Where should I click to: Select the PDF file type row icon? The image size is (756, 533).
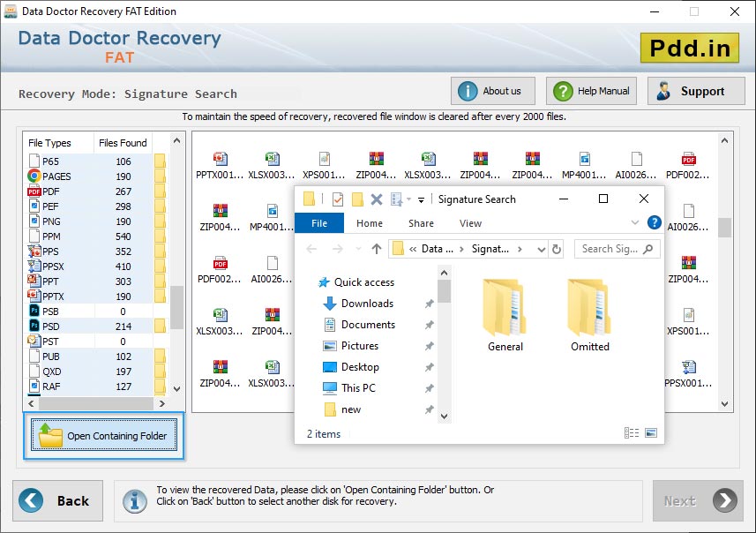(x=34, y=191)
